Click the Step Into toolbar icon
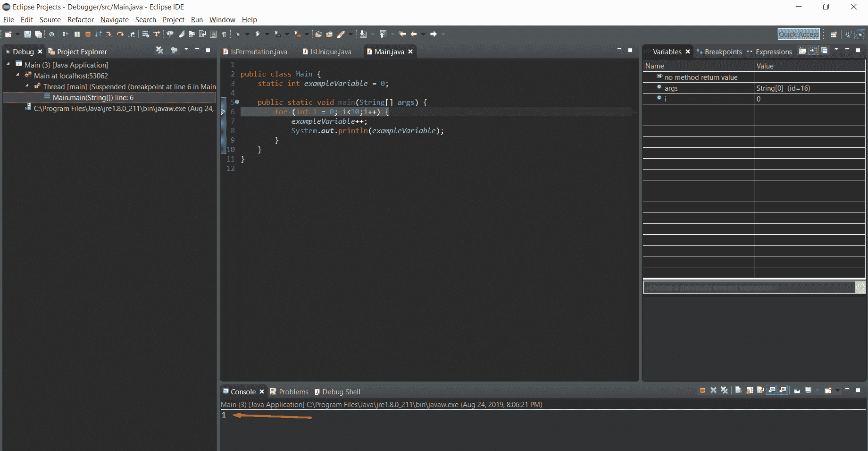The height and width of the screenshot is (451, 868). 109,34
